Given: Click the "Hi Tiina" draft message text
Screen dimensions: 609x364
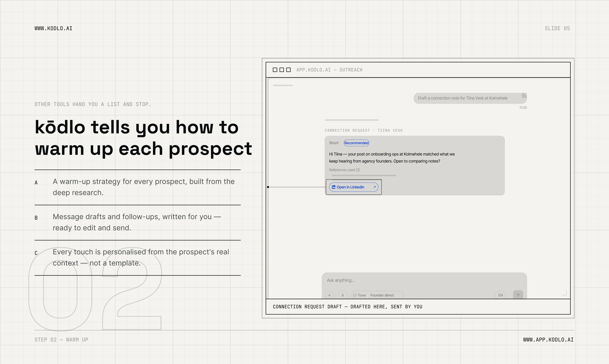Looking at the screenshot, I should point(392,157).
